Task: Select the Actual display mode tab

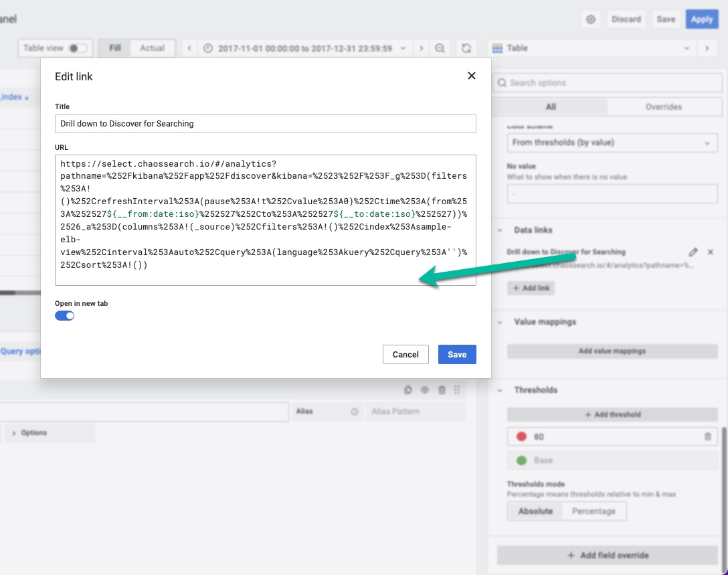Action: 153,48
